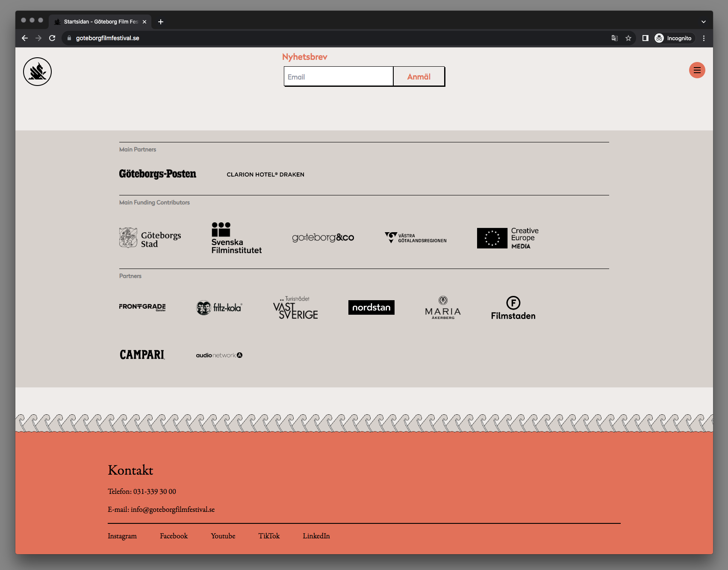Open the Maria Åkerberg logo
The image size is (728, 570).
tap(443, 307)
